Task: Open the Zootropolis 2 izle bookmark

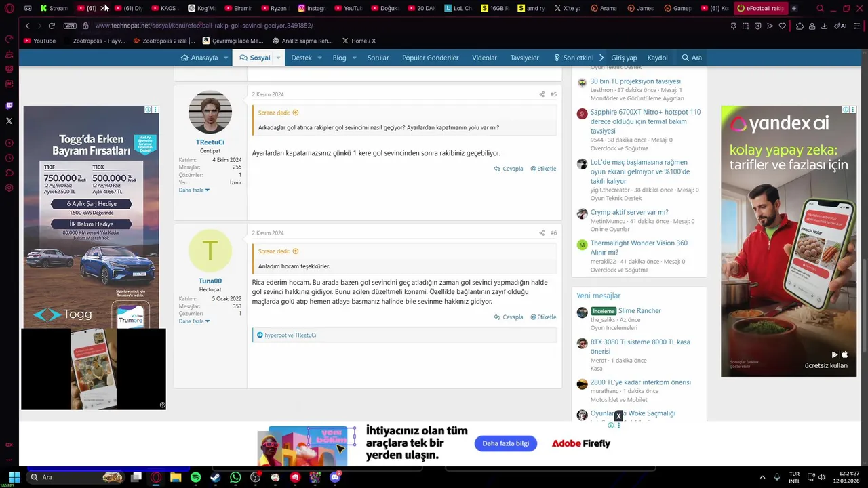Action: click(x=164, y=41)
